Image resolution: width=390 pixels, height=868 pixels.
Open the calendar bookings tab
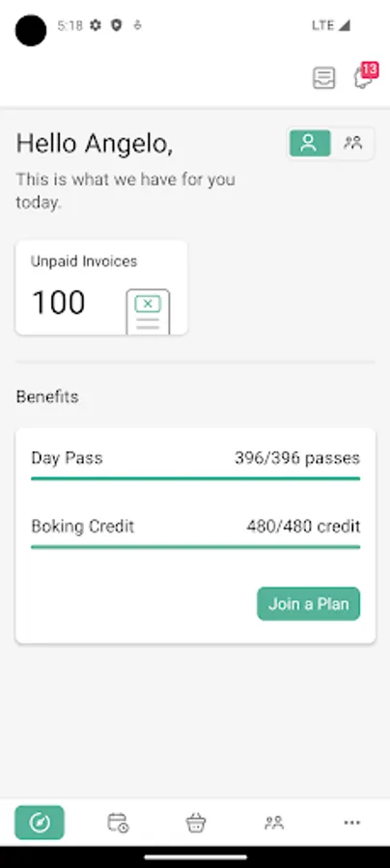coord(118,823)
